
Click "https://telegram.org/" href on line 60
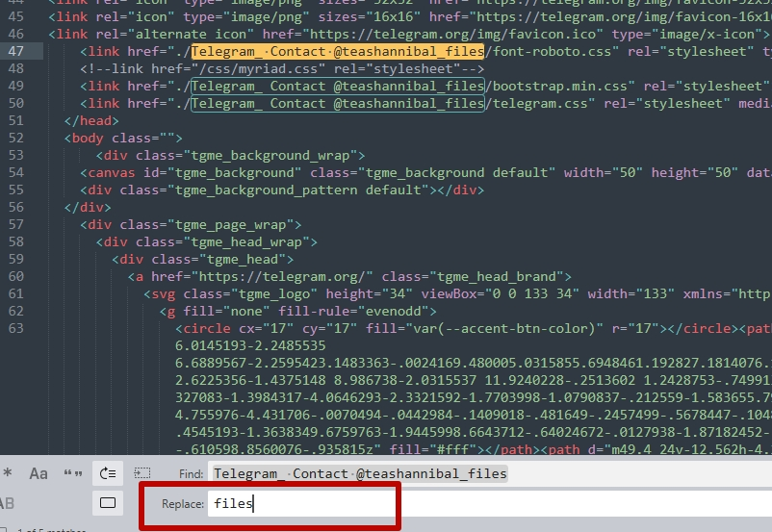[x=282, y=276]
